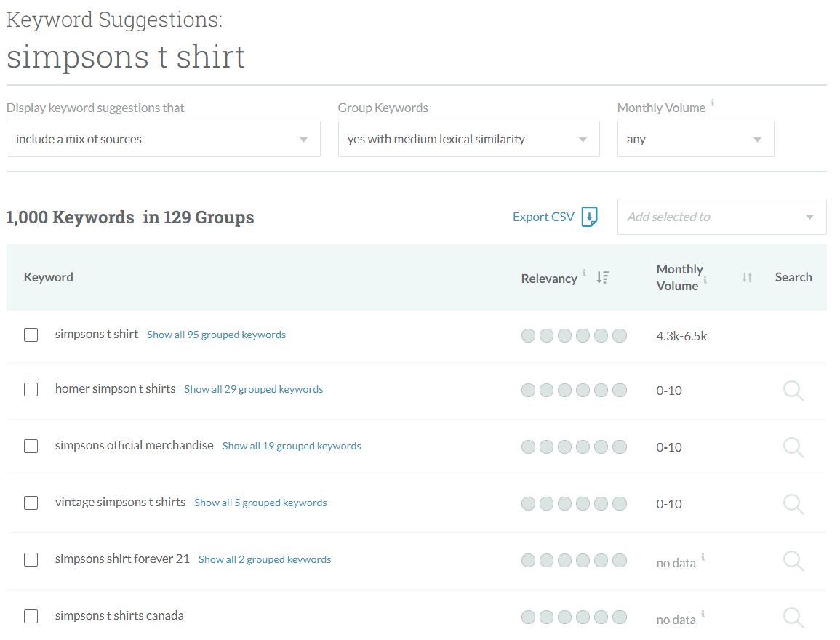This screenshot has height=640, width=840.
Task: Show all 19 grouped keywords
Action: click(292, 446)
